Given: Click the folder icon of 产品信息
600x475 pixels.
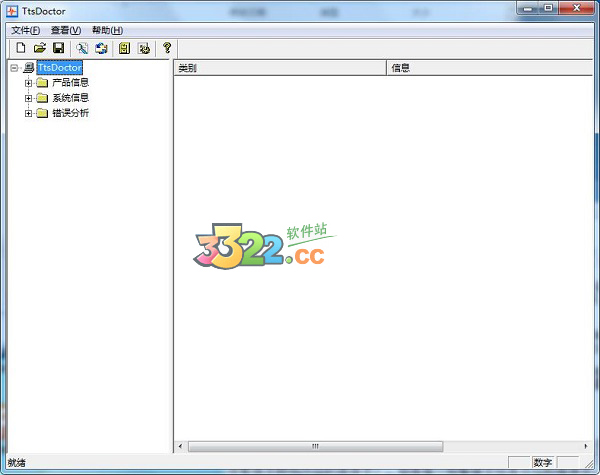Looking at the screenshot, I should tap(42, 82).
